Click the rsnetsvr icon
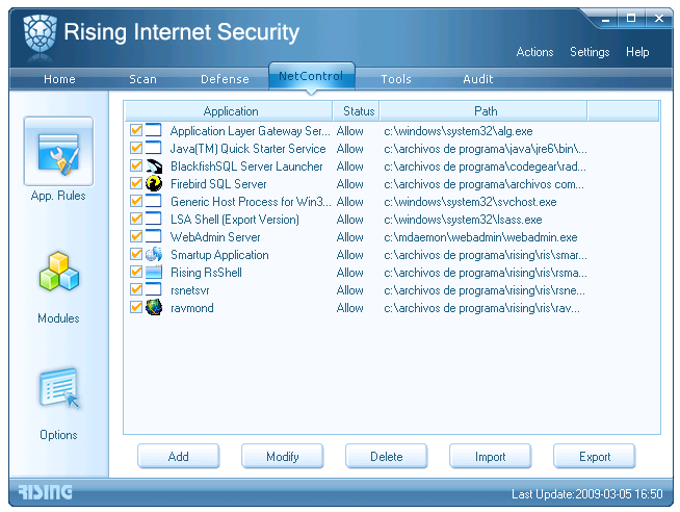The height and width of the screenshot is (512, 680). (x=154, y=290)
